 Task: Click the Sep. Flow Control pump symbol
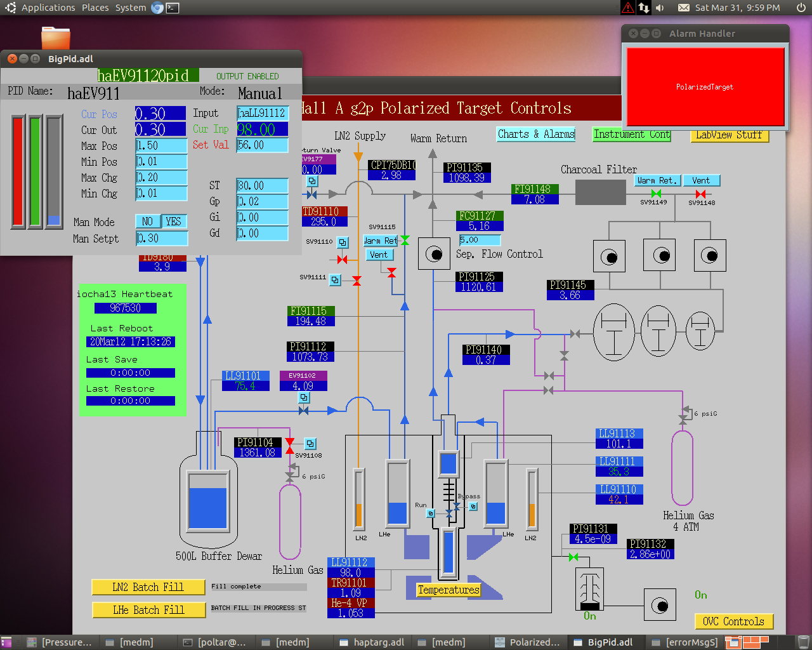tap(435, 254)
